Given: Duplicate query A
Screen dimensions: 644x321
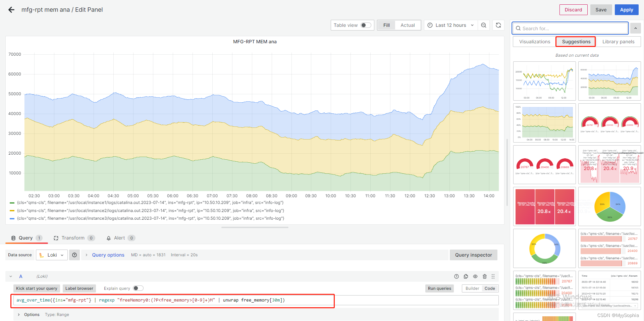Looking at the screenshot, I should [466, 276].
